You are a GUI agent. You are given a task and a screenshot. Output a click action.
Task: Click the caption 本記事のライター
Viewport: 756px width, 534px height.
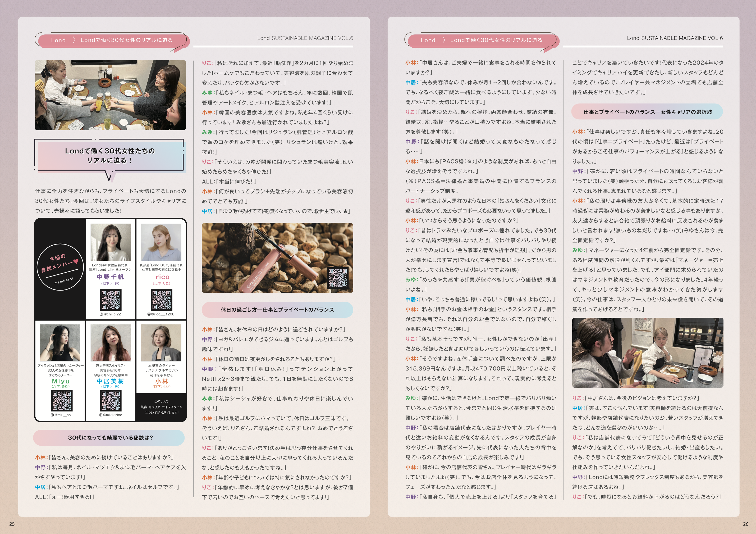[x=161, y=366]
